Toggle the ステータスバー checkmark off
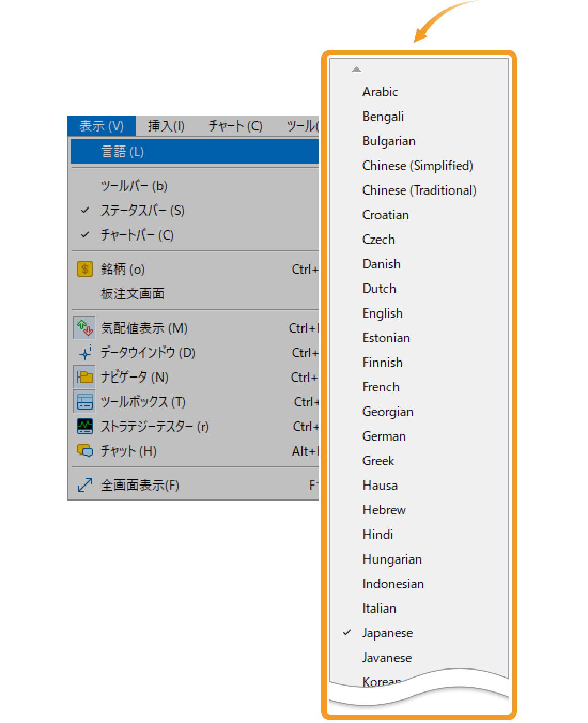The width and height of the screenshot is (588, 723). tap(85, 210)
